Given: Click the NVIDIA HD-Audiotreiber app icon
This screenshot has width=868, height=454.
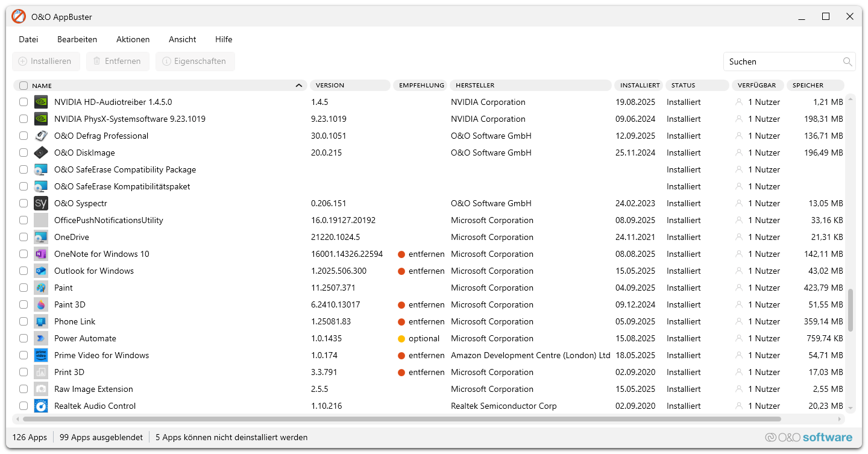Looking at the screenshot, I should tap(41, 102).
